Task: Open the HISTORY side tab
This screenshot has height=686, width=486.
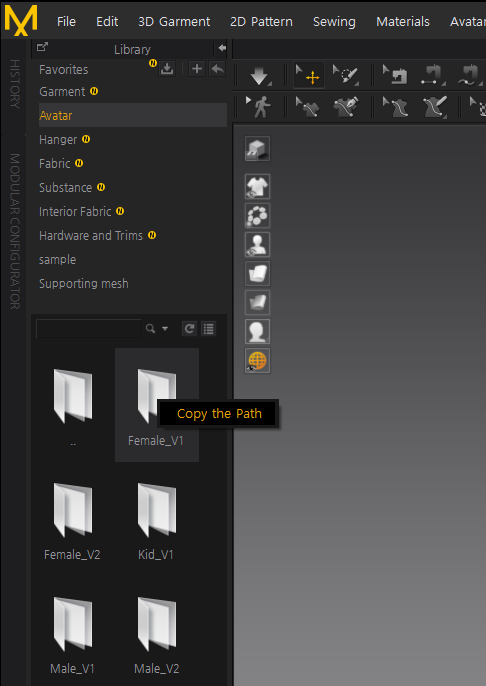Action: click(14, 84)
